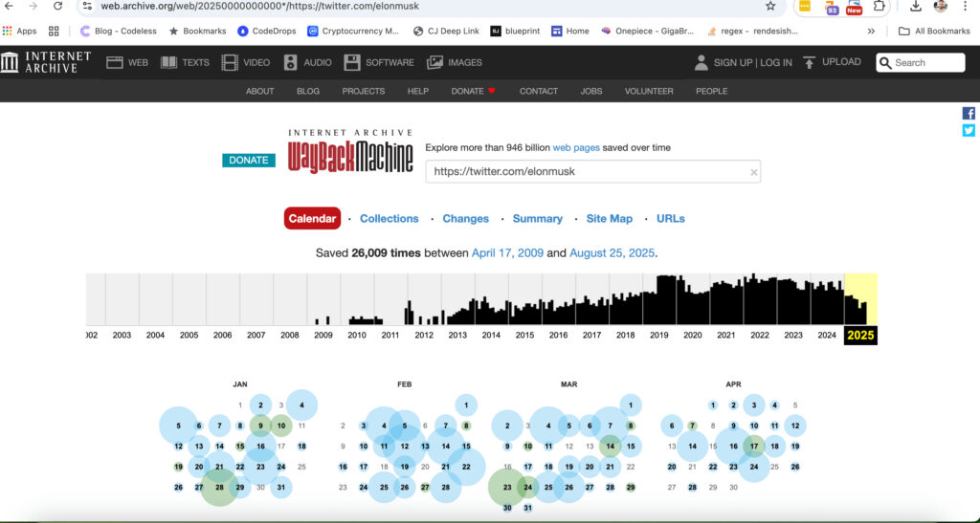Expand hidden bookmarks chevron

[x=871, y=31]
